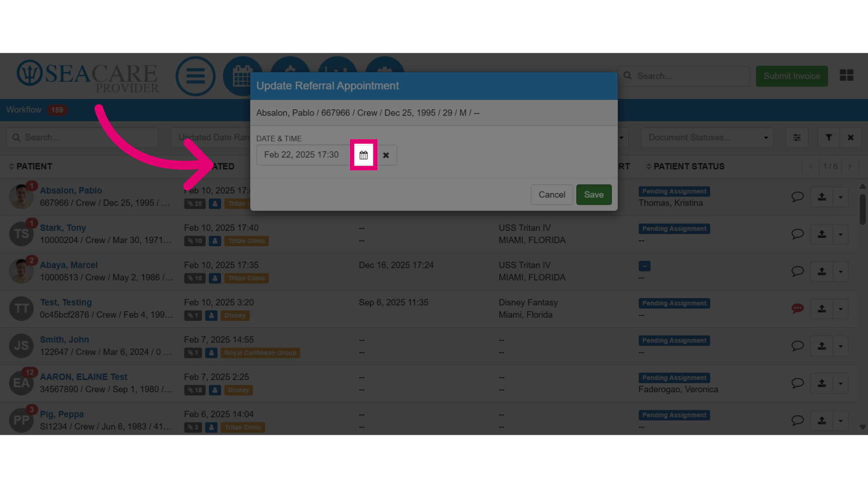Click the Submit Invoice button
This screenshot has height=488, width=868.
pyautogui.click(x=792, y=76)
